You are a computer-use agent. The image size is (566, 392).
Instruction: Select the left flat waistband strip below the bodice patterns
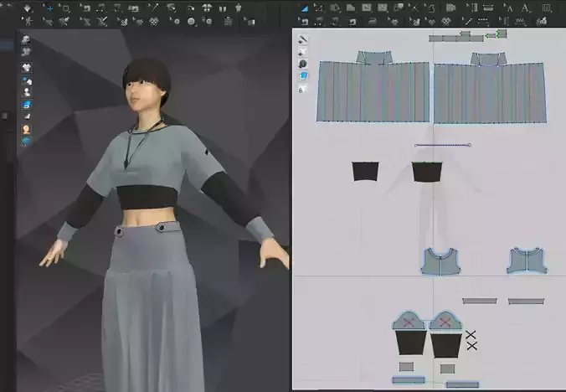point(480,301)
